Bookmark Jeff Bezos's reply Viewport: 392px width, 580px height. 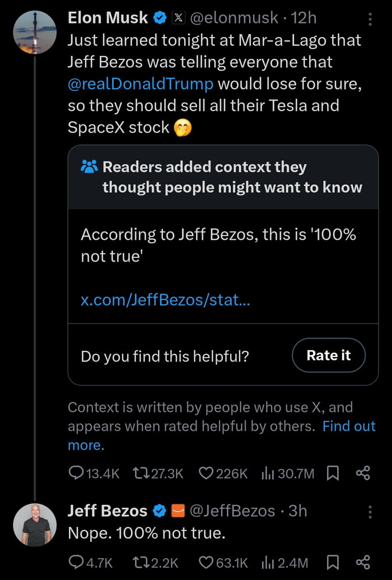point(333,562)
